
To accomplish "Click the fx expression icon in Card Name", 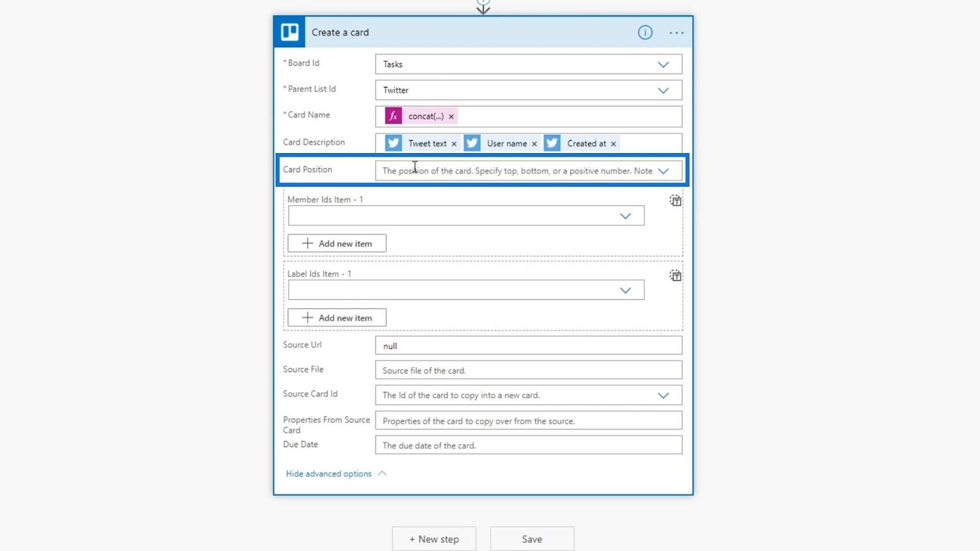I will 393,116.
